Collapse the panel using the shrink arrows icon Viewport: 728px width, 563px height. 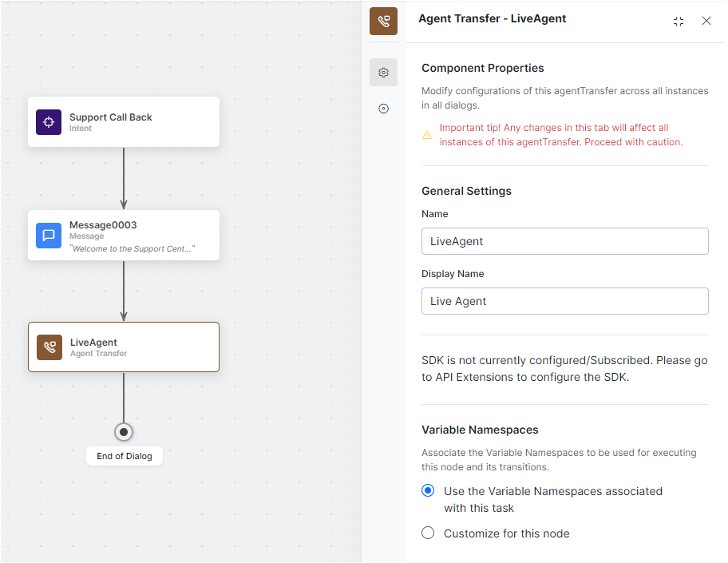tap(679, 22)
